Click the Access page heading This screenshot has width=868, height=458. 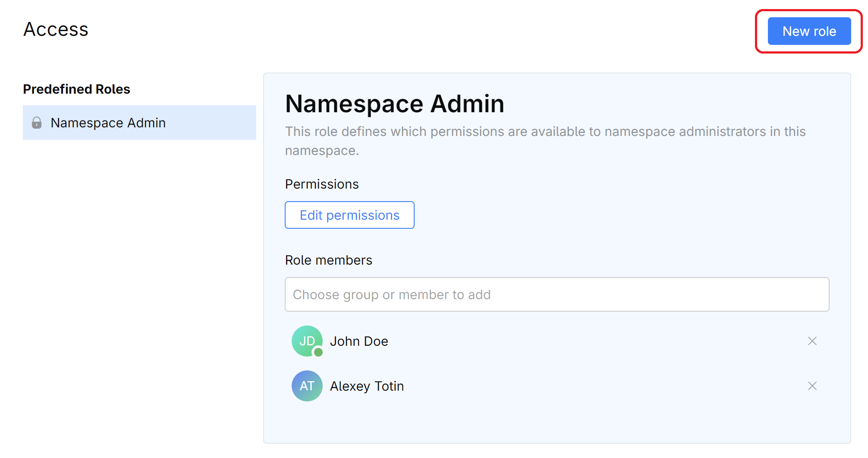(x=56, y=29)
